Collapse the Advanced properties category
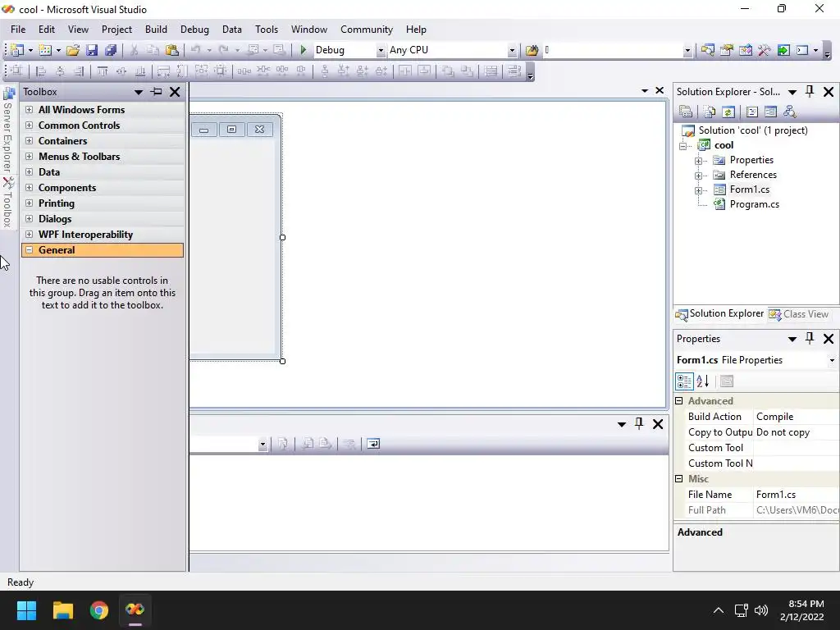 [678, 400]
